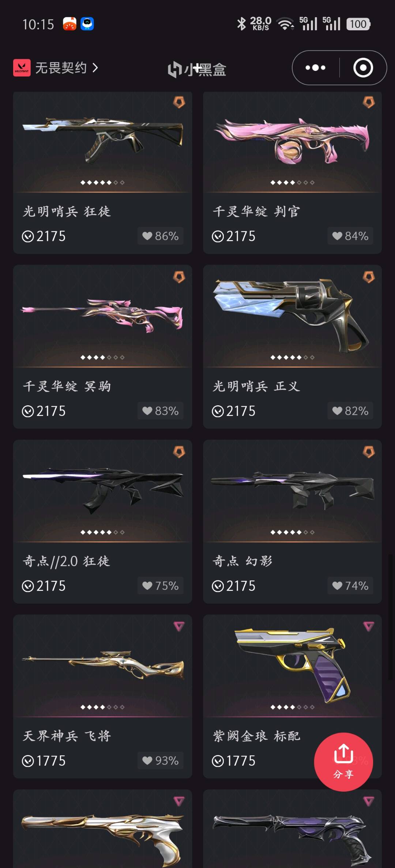The height and width of the screenshot is (868, 395).
Task: Tap the circular close mini-program icon
Action: tap(363, 68)
